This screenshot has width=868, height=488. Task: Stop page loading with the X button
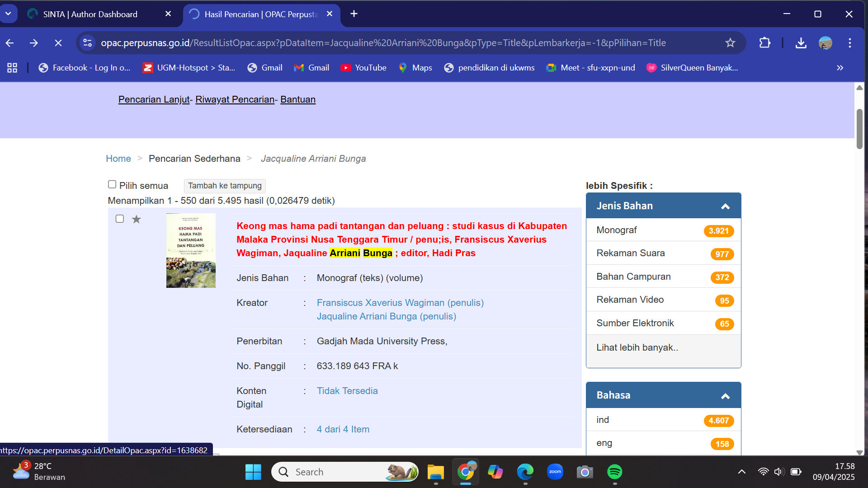point(58,43)
